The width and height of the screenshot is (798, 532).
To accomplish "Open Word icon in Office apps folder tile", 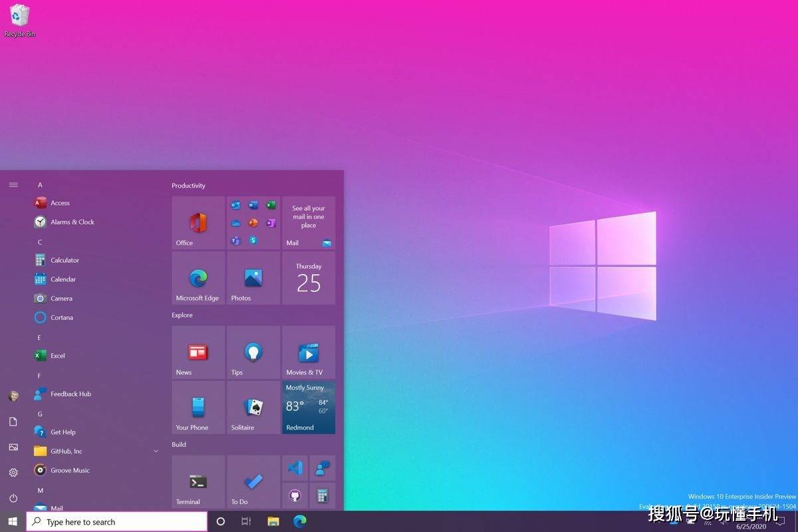I will tap(253, 205).
